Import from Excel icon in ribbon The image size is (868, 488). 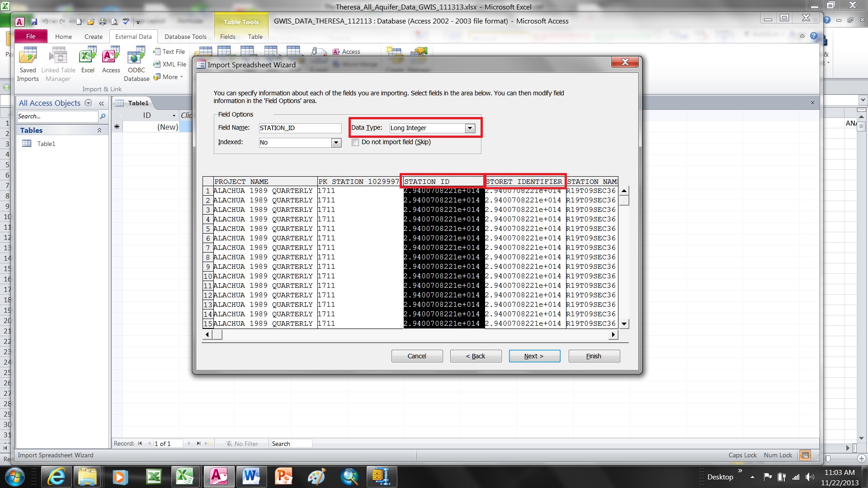[88, 60]
